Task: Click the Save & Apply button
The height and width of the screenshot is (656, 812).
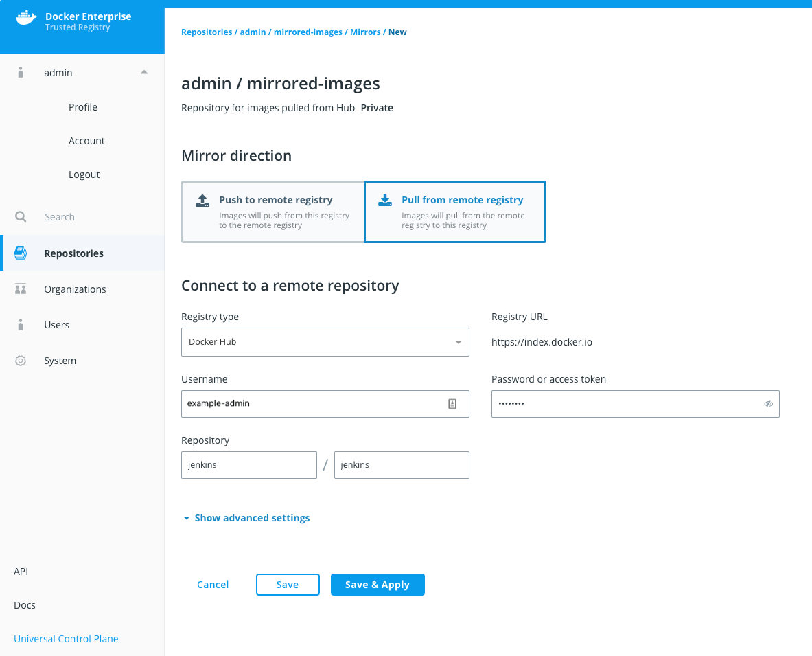Action: pyautogui.click(x=378, y=585)
